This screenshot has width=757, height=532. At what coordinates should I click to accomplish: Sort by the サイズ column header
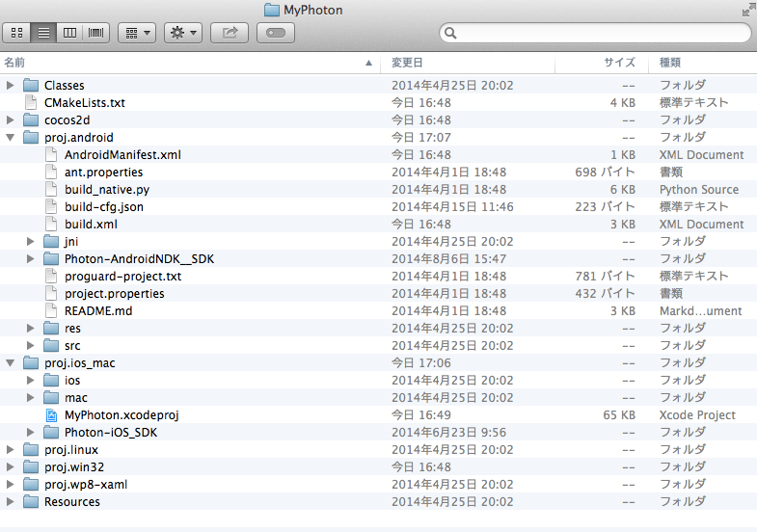coord(602,63)
